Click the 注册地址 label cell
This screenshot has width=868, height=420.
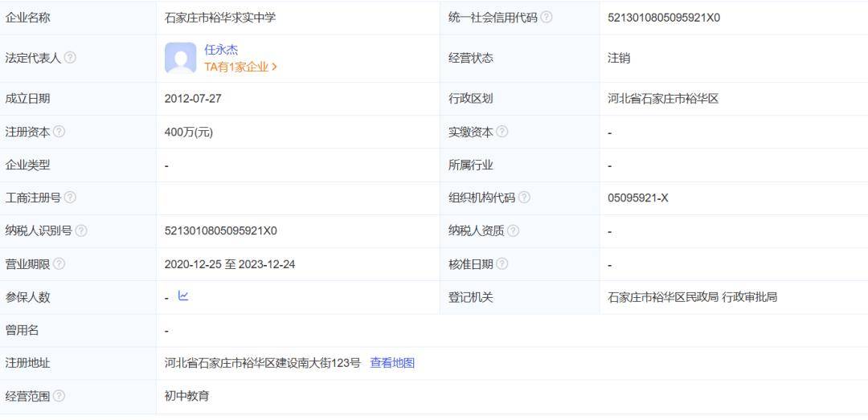pyautogui.click(x=78, y=363)
